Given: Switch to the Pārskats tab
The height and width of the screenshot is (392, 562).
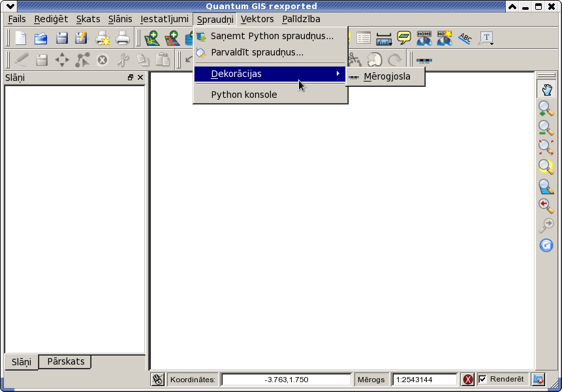Looking at the screenshot, I should point(65,361).
